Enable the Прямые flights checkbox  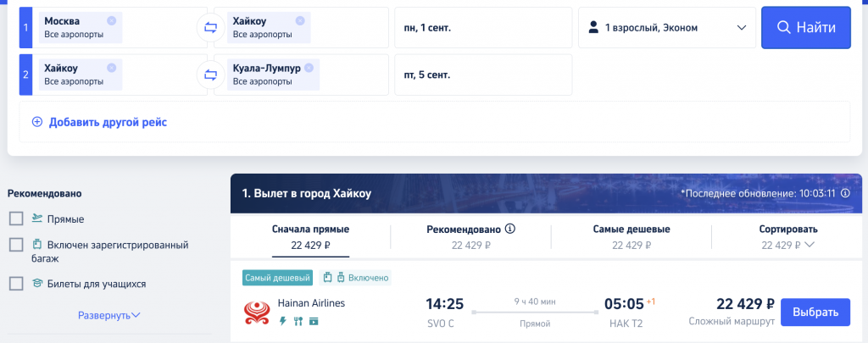point(16,219)
